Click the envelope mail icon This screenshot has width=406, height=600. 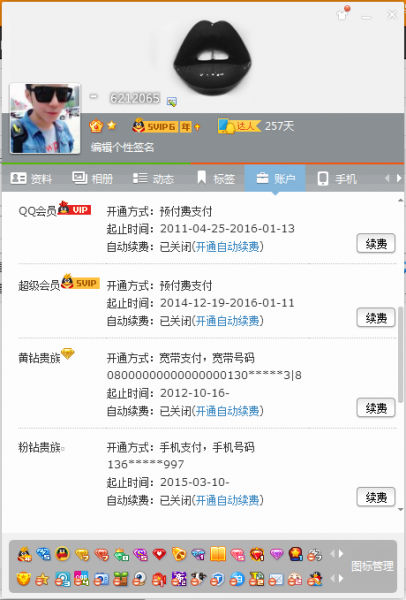(276, 579)
